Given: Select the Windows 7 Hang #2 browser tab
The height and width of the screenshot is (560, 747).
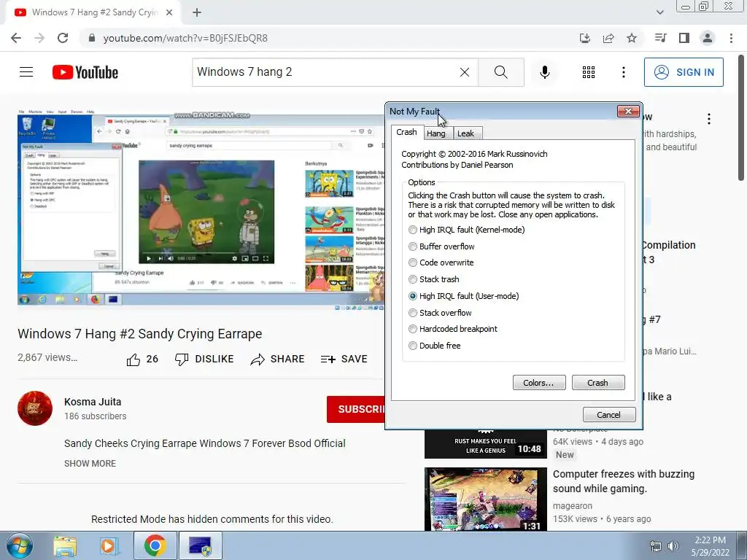Looking at the screenshot, I should point(94,12).
